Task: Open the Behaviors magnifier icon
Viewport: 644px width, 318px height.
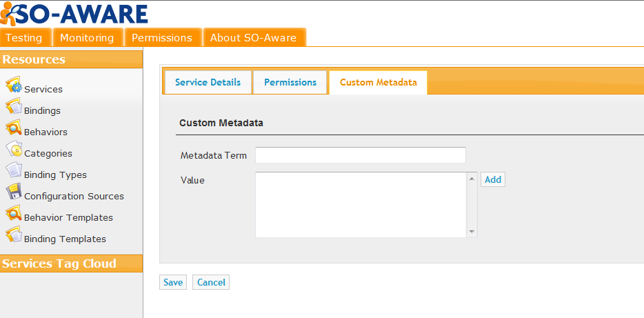Action: pos(14,128)
